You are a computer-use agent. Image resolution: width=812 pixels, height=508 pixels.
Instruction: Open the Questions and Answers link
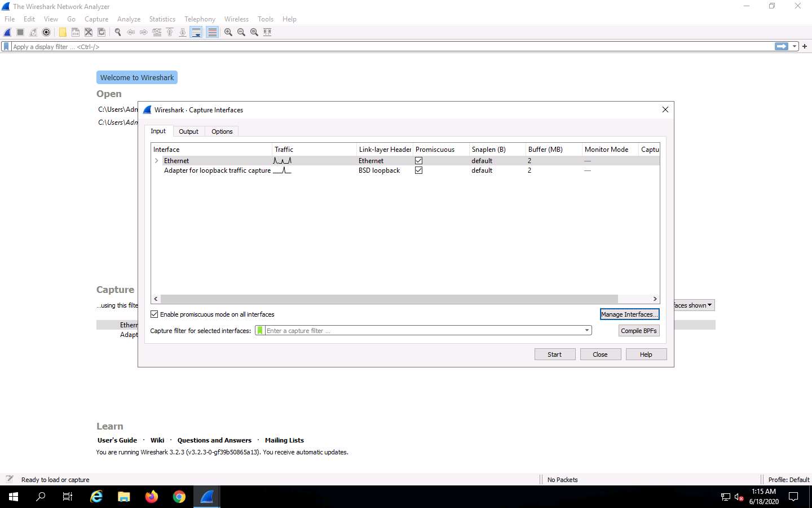pyautogui.click(x=214, y=440)
